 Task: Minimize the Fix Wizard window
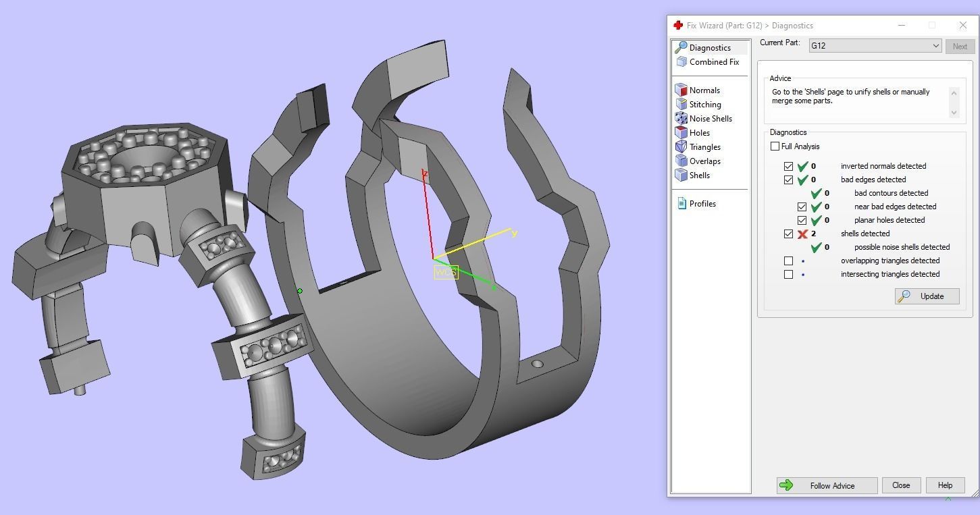click(901, 26)
